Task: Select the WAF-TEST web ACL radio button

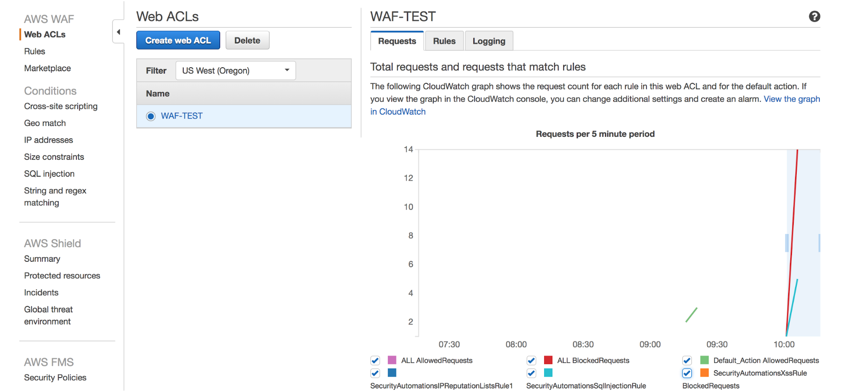Action: pos(150,116)
